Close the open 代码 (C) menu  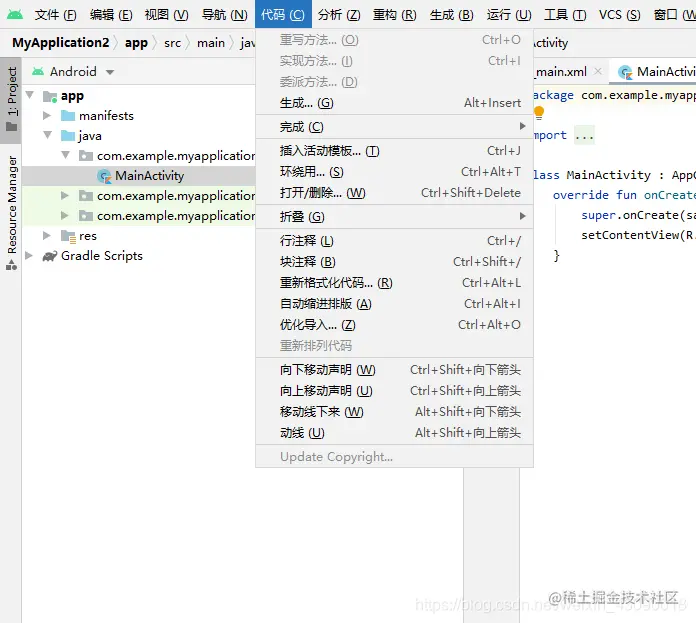pyautogui.click(x=283, y=15)
